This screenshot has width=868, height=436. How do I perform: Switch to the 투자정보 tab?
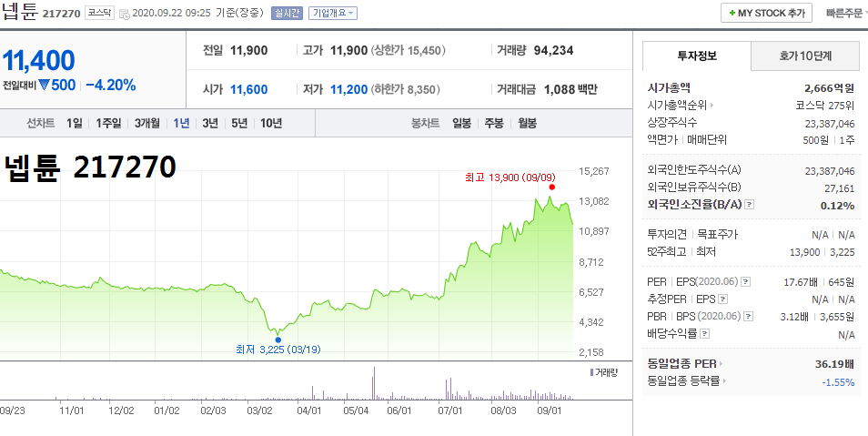pos(697,56)
